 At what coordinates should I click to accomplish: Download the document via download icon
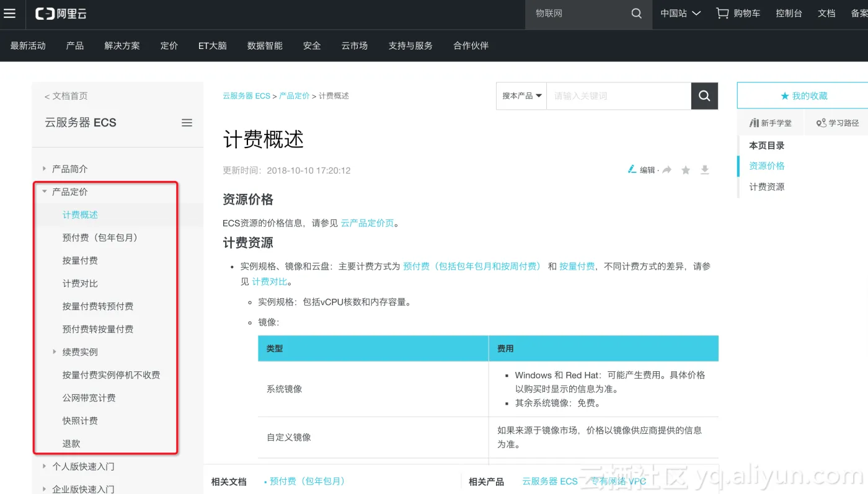coord(704,170)
